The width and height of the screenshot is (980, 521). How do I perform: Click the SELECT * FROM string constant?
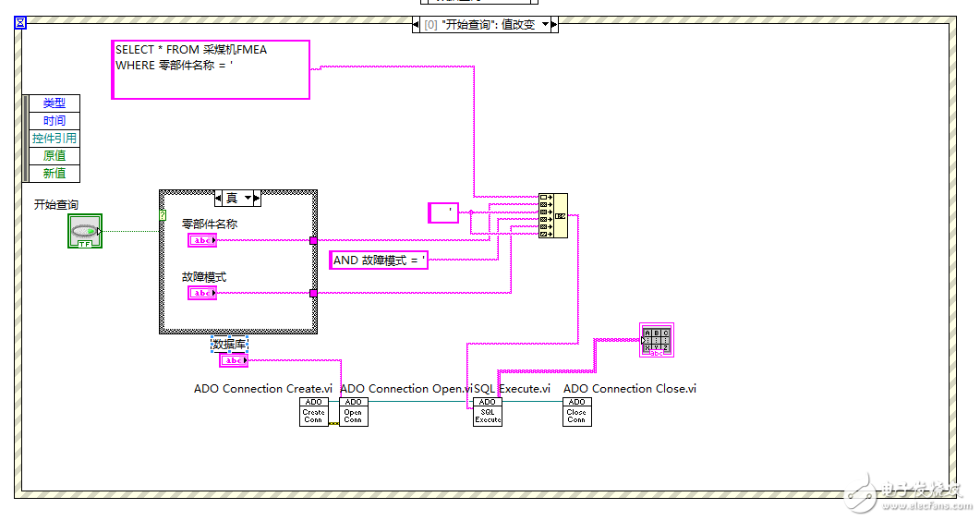[x=211, y=70]
